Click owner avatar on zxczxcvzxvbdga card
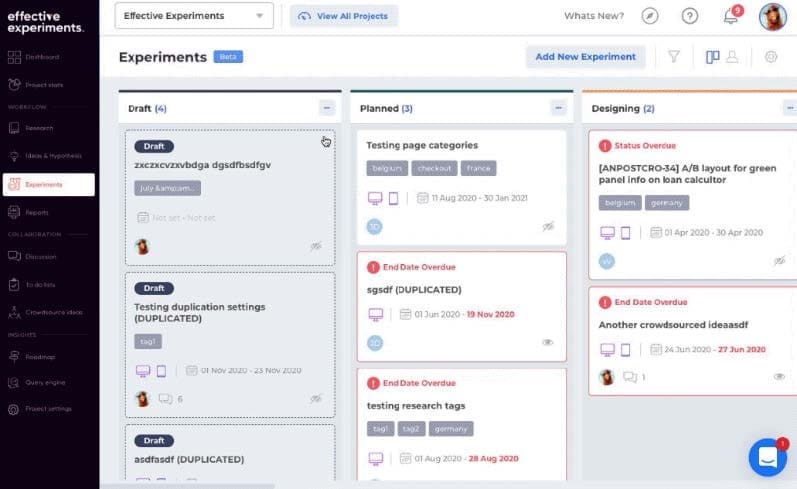This screenshot has height=489, width=797. coord(143,247)
